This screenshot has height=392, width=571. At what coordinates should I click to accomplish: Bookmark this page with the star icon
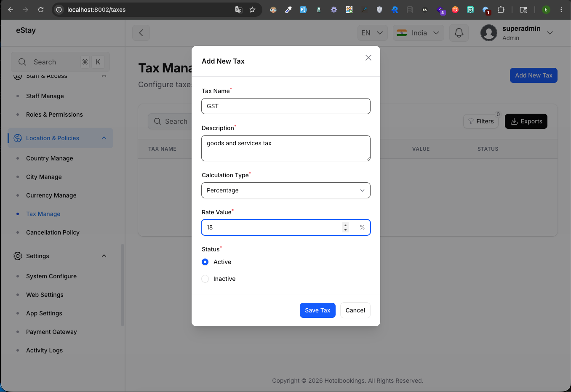pyautogui.click(x=252, y=10)
